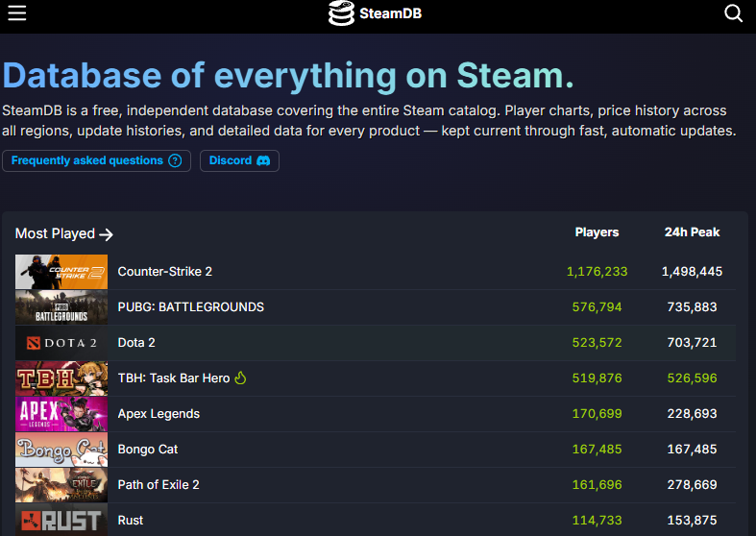Click the Discord logo icon
The width and height of the screenshot is (756, 536).
[263, 160]
